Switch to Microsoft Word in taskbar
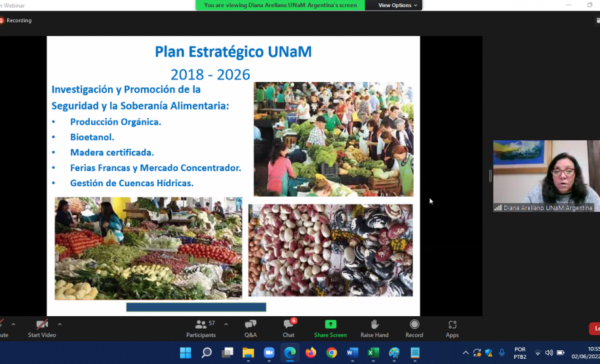 click(352, 353)
